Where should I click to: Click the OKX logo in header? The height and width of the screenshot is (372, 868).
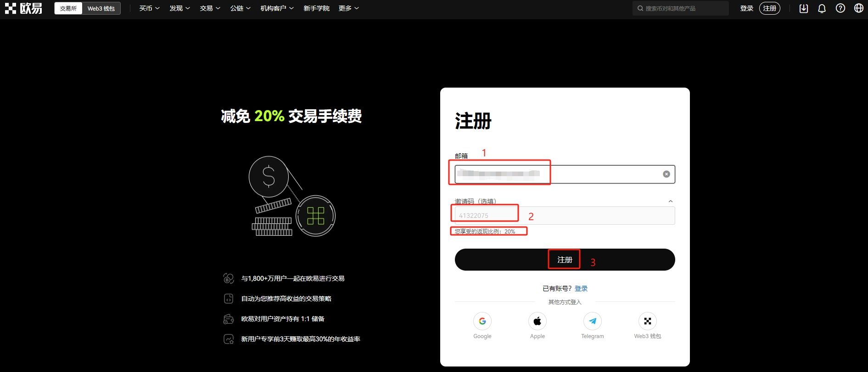pos(23,8)
